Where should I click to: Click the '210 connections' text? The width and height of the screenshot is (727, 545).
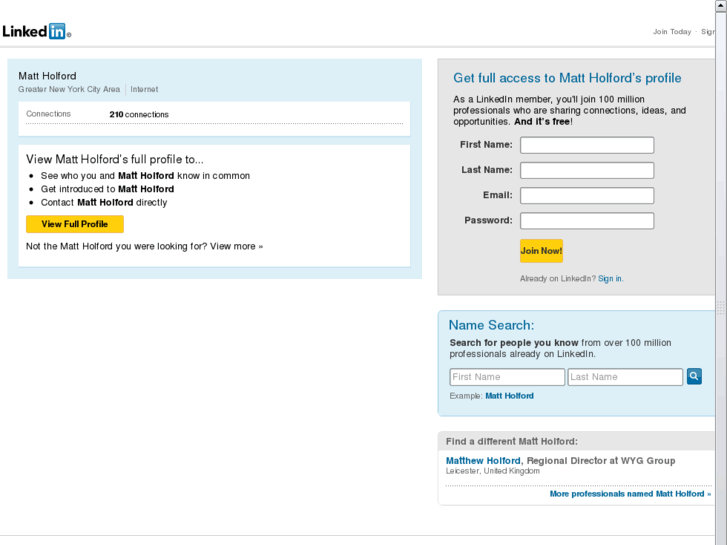pos(139,115)
